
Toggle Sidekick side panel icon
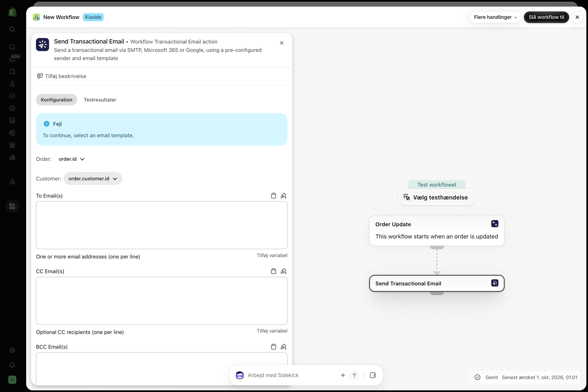[x=373, y=375]
